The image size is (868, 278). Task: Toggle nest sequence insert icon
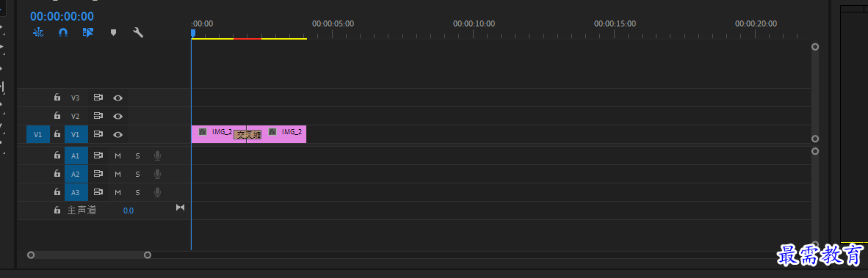point(37,32)
